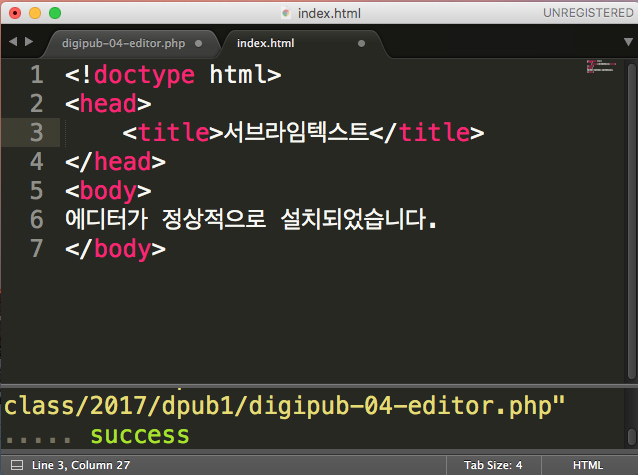The width and height of the screenshot is (638, 475).
Task: Click the panel switcher icon in status bar
Action: (x=16, y=465)
